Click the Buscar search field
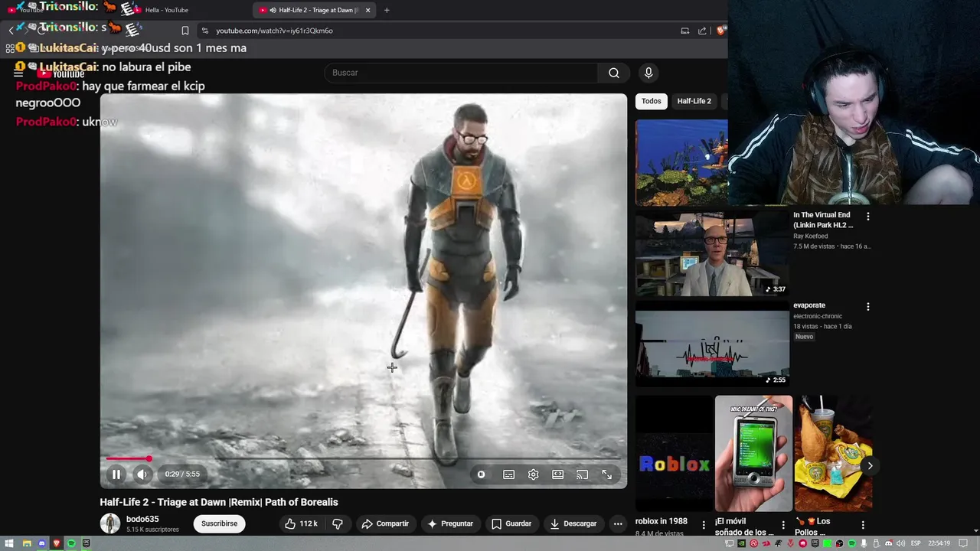This screenshot has height=551, width=980. [461, 73]
